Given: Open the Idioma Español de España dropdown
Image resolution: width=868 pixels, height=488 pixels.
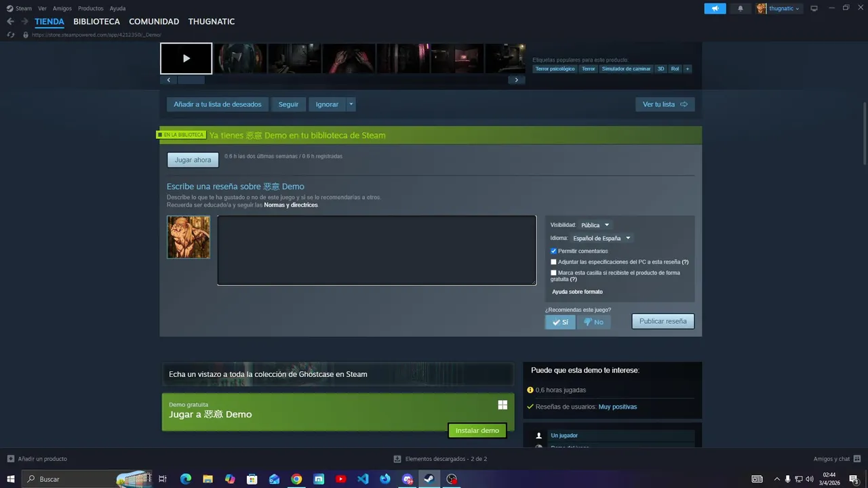Looking at the screenshot, I should click(601, 238).
